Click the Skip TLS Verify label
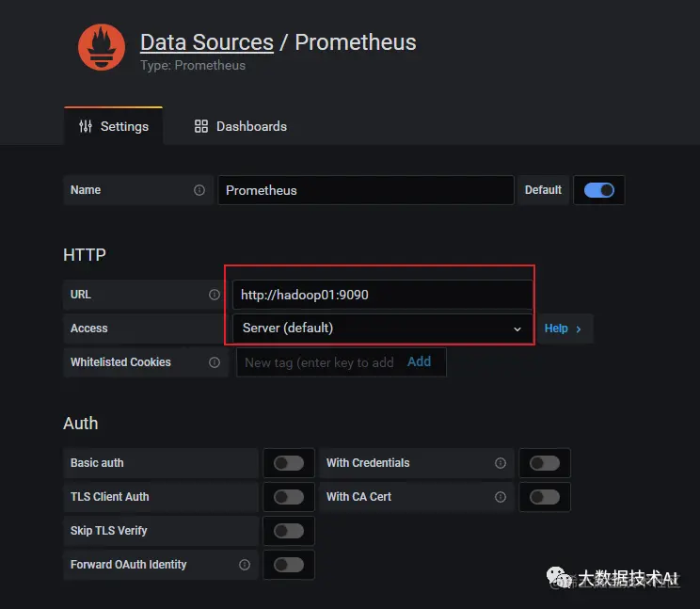 (x=108, y=531)
